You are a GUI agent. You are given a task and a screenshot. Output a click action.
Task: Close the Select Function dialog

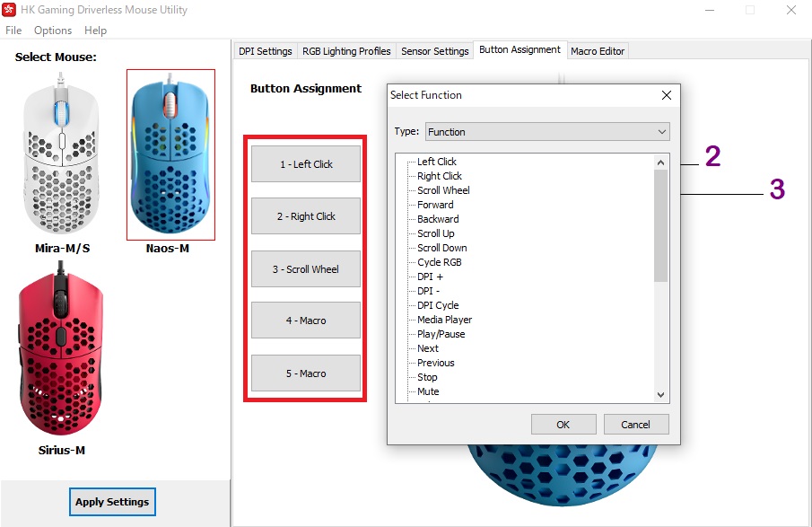click(667, 95)
